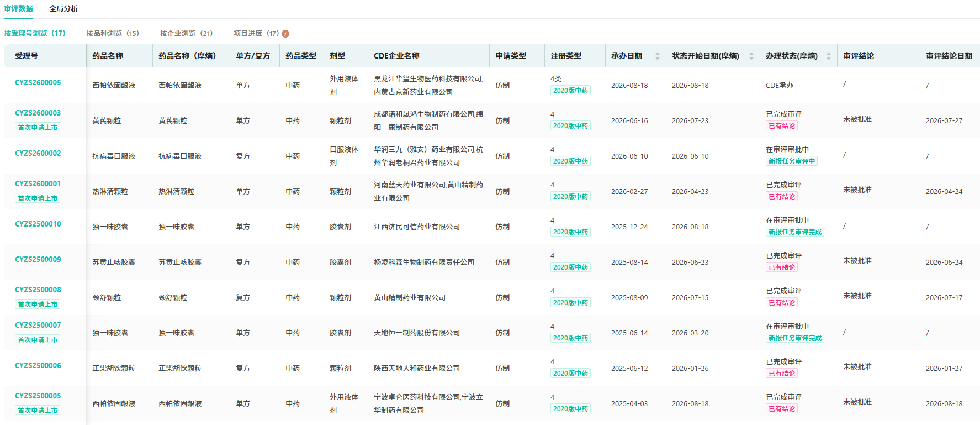Viewport: 980px width, 425px height.
Task: Open record CYZS2500007
Action: (x=38, y=325)
